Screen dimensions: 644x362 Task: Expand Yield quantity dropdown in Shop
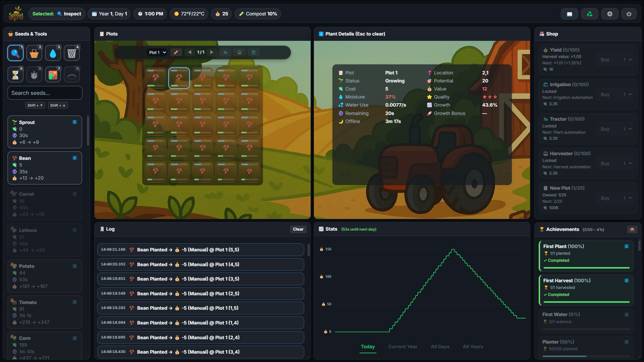point(627,60)
